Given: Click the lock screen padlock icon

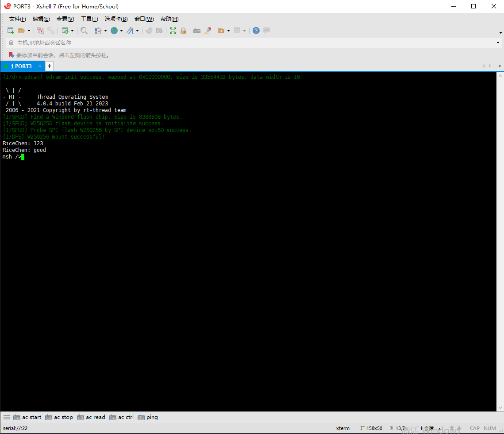Looking at the screenshot, I should click(183, 31).
